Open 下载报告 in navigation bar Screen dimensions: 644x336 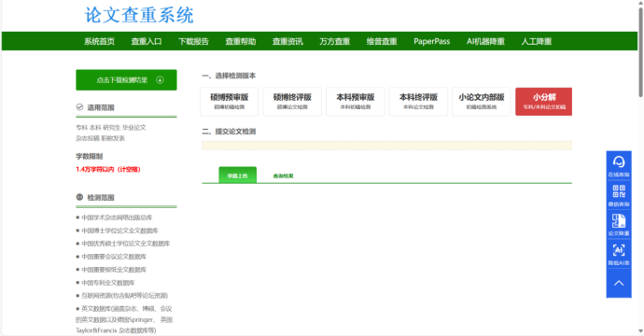click(x=193, y=41)
